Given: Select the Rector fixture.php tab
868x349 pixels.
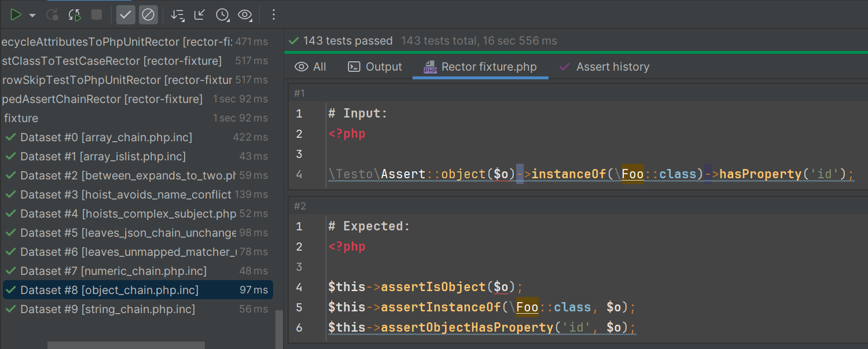Looking at the screenshot, I should point(480,67).
